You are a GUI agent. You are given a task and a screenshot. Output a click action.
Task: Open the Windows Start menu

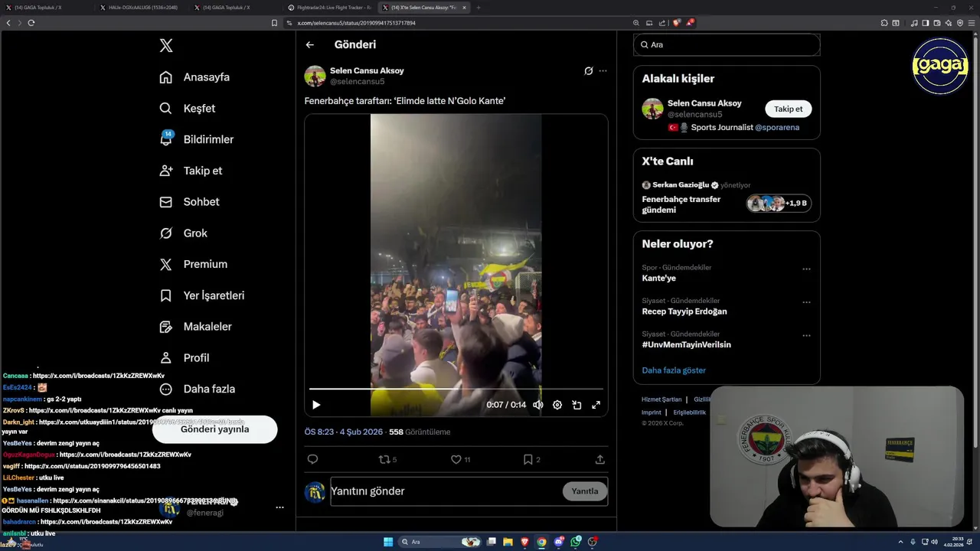click(x=388, y=542)
